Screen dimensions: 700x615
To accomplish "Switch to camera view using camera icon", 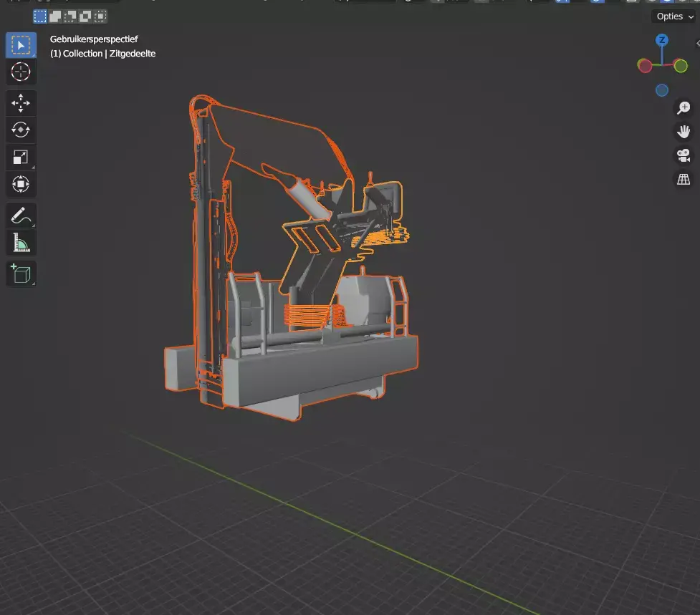I will point(683,155).
